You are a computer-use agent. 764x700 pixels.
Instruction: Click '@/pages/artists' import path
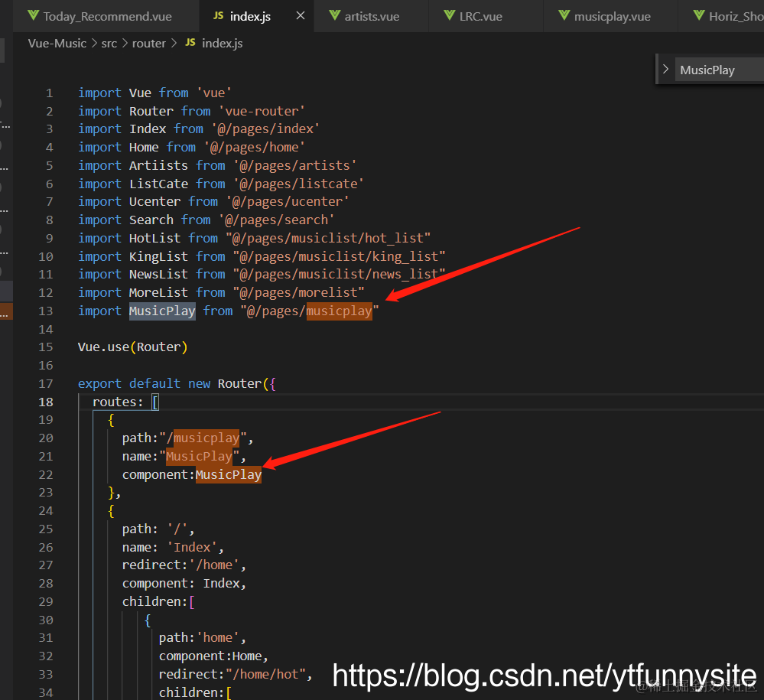295,166
